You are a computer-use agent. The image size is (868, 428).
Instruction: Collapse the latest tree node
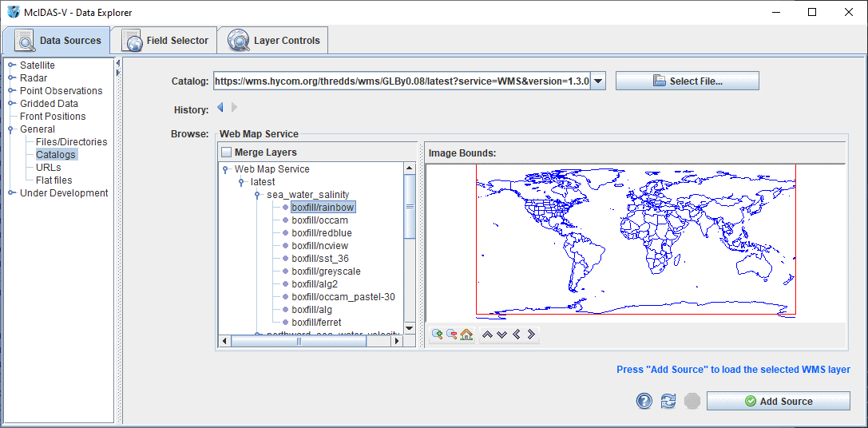click(x=241, y=183)
